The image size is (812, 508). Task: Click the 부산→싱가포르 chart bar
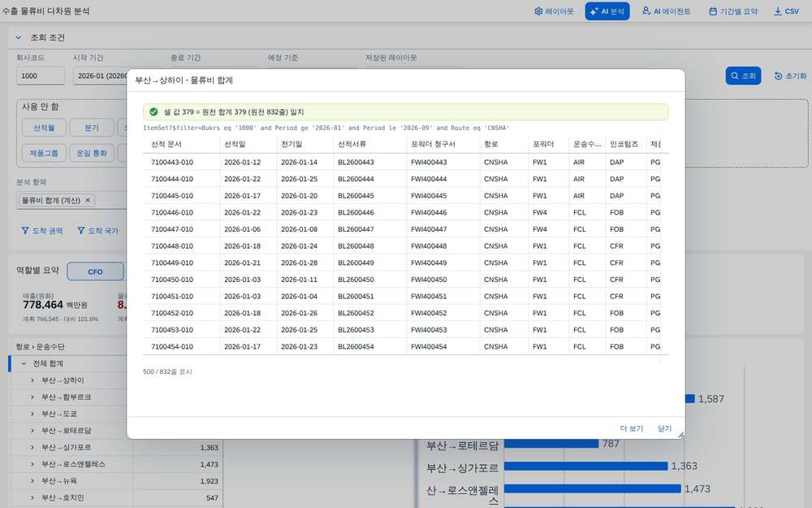pyautogui.click(x=585, y=466)
